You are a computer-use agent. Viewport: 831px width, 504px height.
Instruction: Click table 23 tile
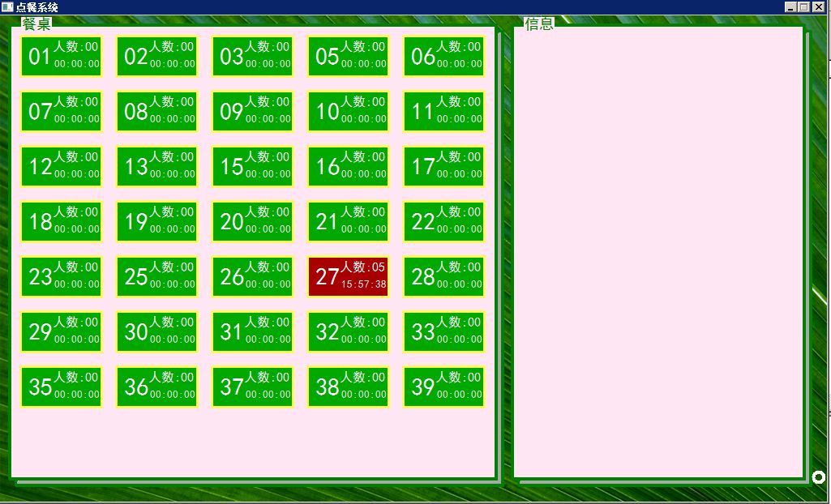tap(62, 276)
